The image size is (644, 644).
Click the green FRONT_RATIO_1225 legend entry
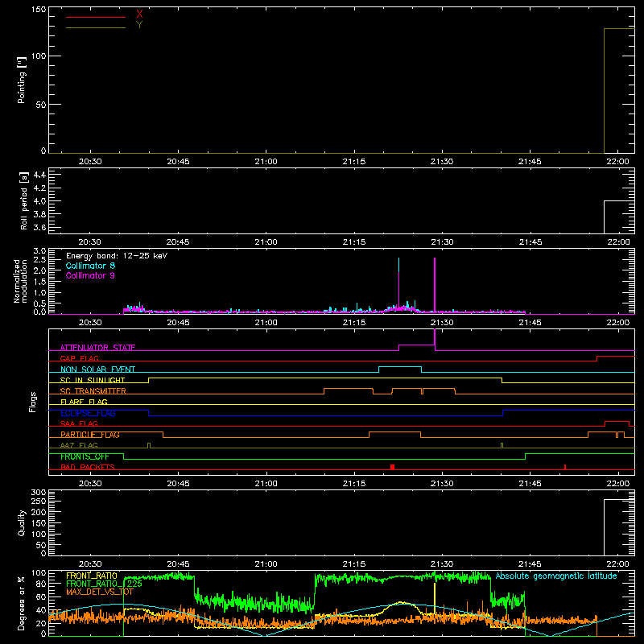click(x=104, y=584)
